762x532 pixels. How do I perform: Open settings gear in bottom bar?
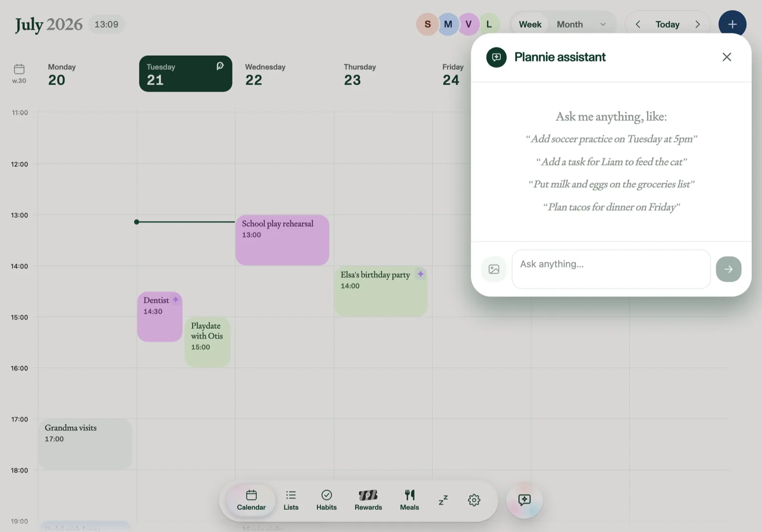[474, 500]
